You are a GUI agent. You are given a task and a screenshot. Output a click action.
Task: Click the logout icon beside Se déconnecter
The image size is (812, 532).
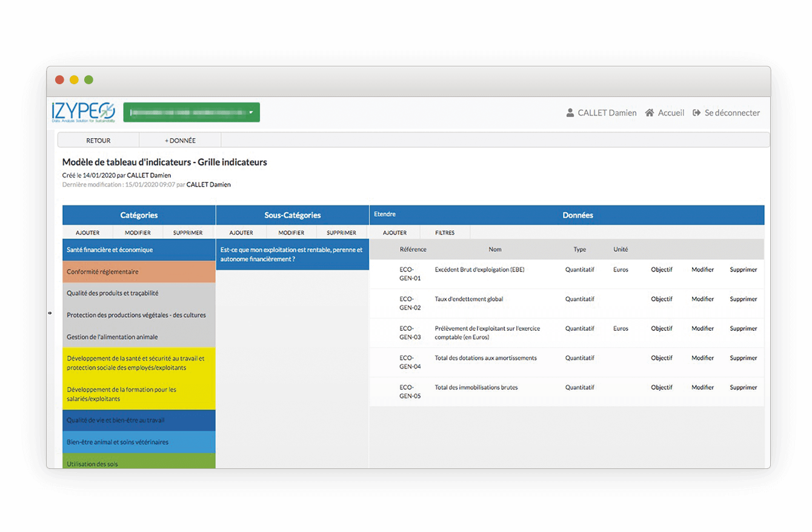click(697, 113)
